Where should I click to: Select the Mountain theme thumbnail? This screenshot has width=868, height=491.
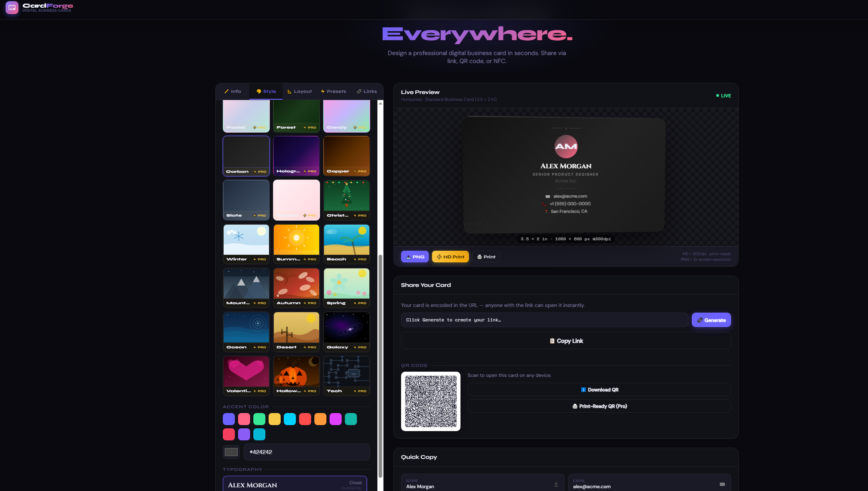click(x=246, y=287)
